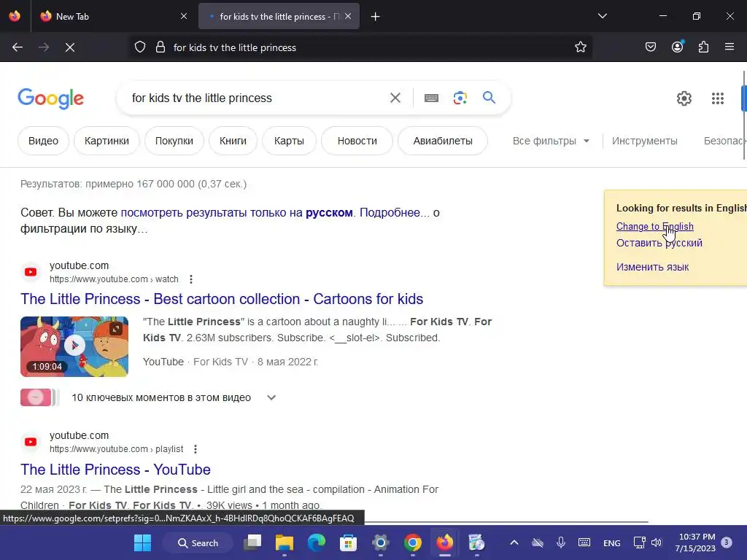The width and height of the screenshot is (747, 560).
Task: Click the blue magnifier search button
Action: pyautogui.click(x=489, y=98)
